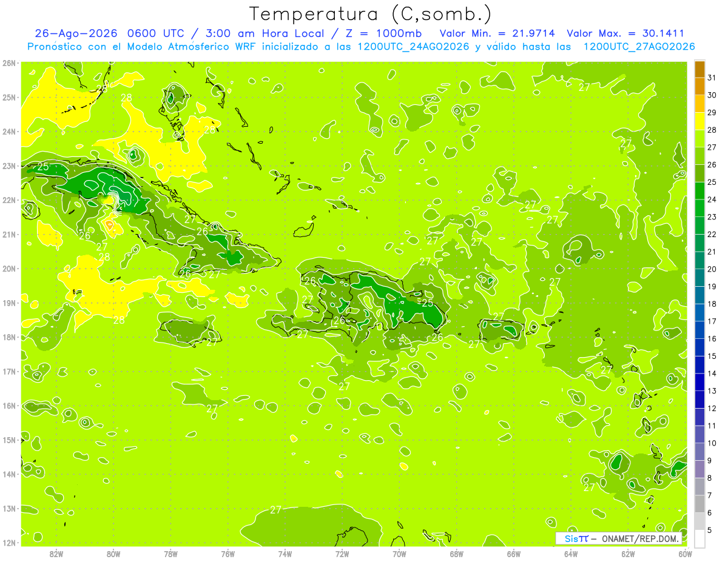Click the longitude axis label '78W'

pos(170,554)
